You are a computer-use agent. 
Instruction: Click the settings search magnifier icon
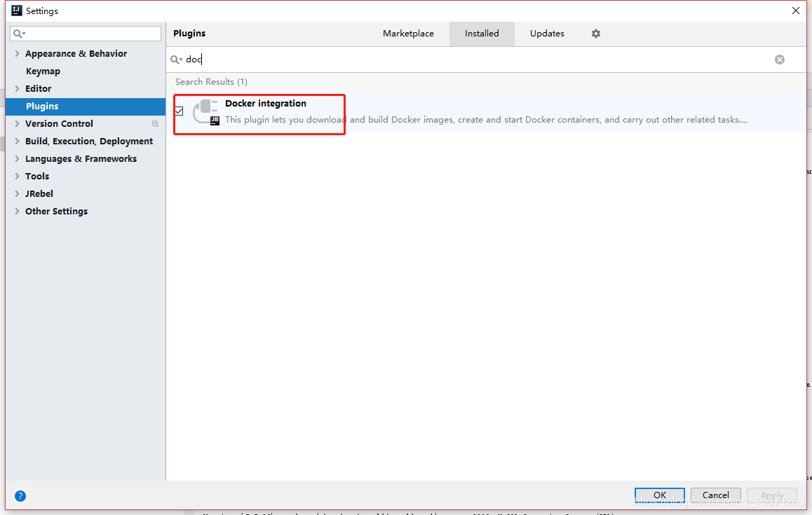click(x=19, y=34)
